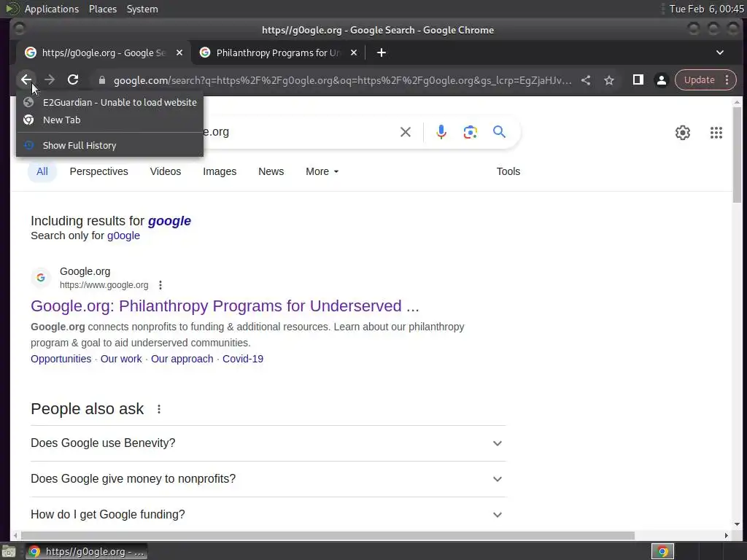The height and width of the screenshot is (560, 747).
Task: Bookmark this page with the star icon
Action: pos(609,80)
